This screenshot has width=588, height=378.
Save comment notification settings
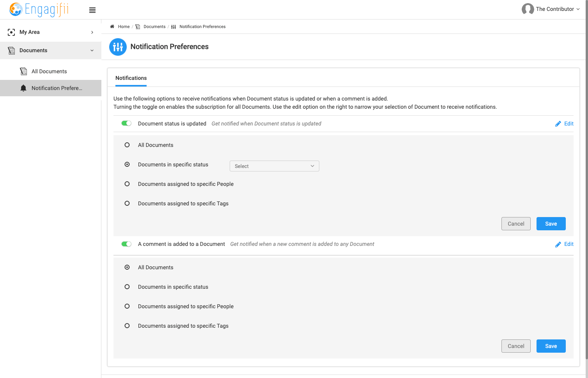551,346
